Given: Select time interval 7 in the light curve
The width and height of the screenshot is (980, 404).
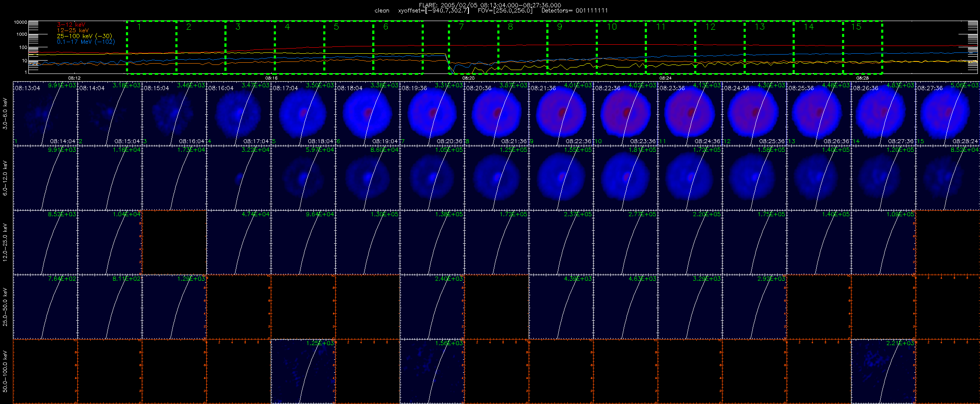Looking at the screenshot, I should 474,47.
